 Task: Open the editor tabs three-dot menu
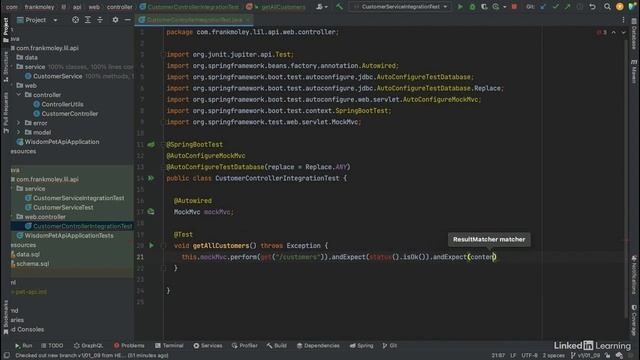(623, 20)
